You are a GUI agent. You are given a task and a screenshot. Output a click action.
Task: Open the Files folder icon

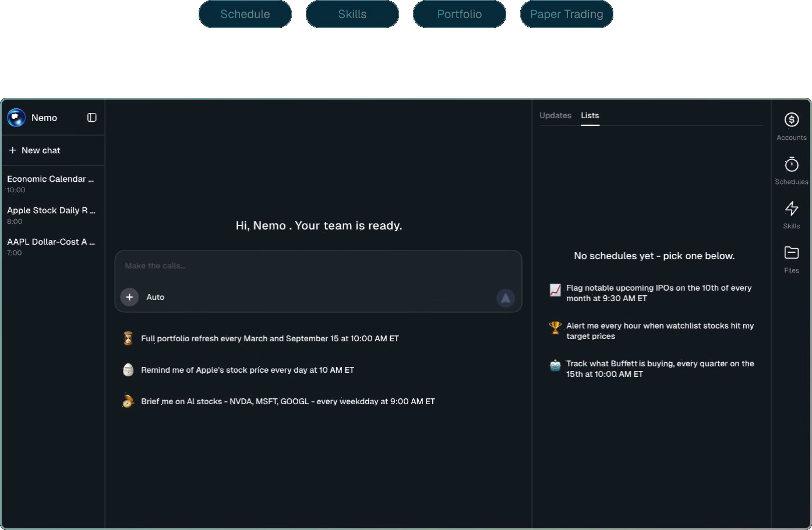791,253
